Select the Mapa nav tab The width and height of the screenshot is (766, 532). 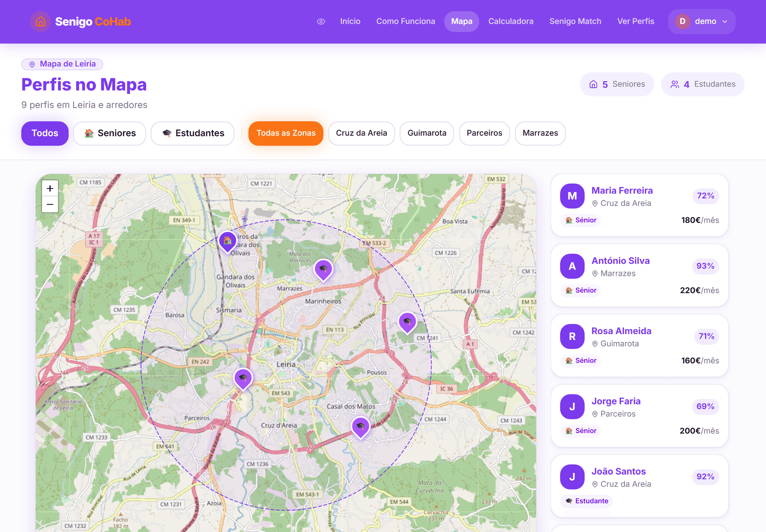[x=462, y=21]
